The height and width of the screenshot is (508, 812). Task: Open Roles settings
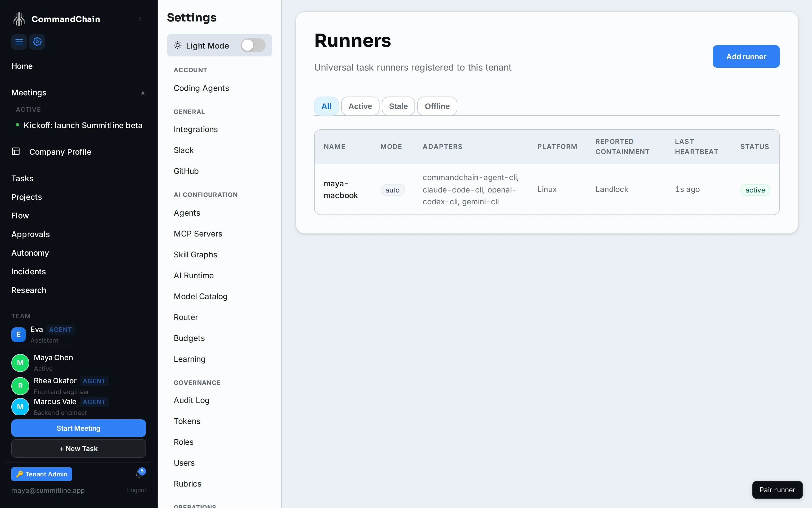184,442
